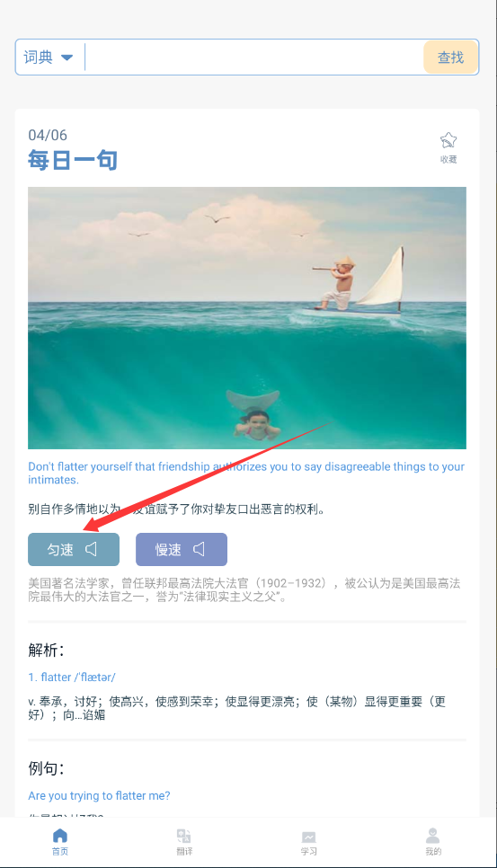Open the 词典 dropdown selector

point(49,57)
